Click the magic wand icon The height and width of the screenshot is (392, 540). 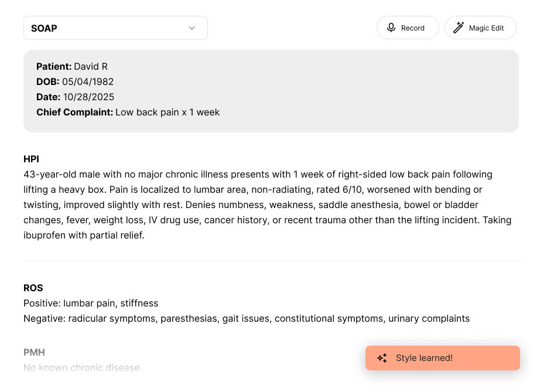[x=459, y=28]
